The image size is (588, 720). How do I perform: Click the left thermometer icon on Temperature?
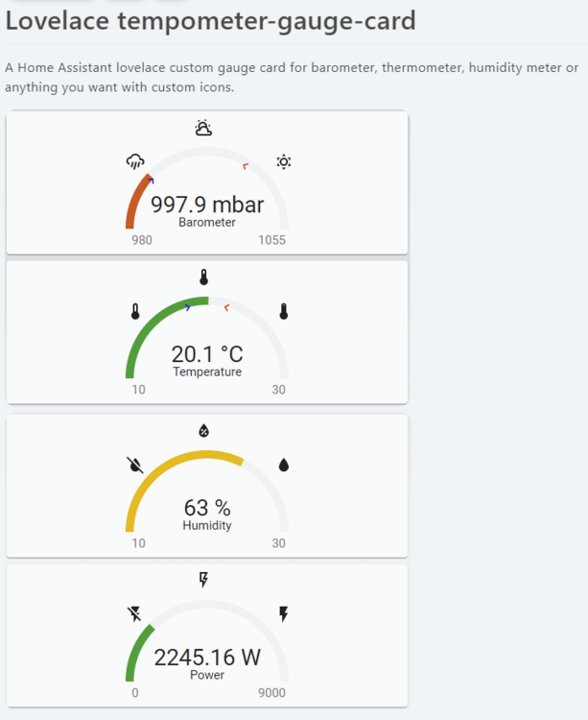135,312
